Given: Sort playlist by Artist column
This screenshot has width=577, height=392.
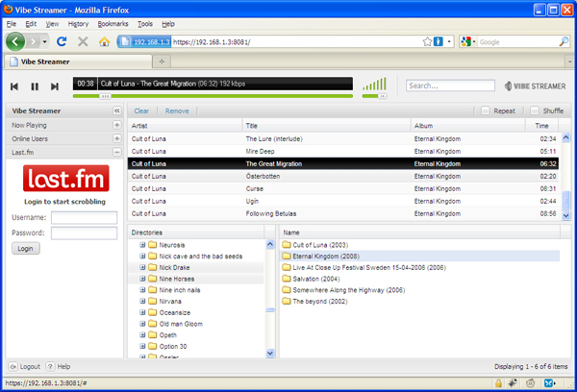Looking at the screenshot, I should [x=185, y=126].
